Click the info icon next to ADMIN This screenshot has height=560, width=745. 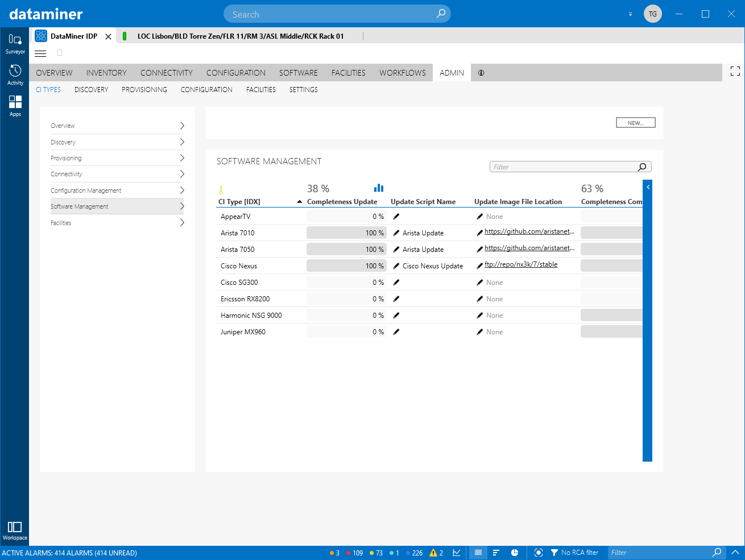point(481,73)
